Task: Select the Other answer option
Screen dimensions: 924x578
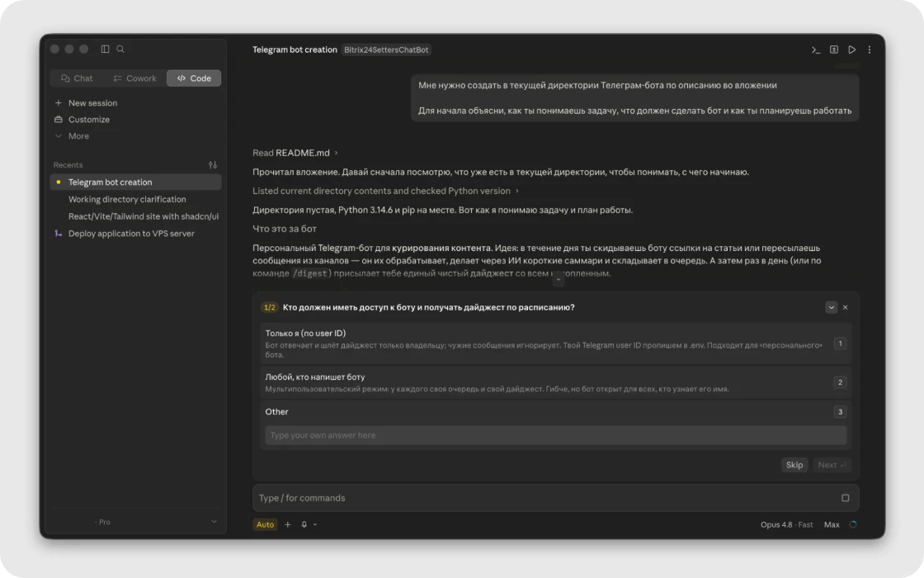Action: [556, 412]
